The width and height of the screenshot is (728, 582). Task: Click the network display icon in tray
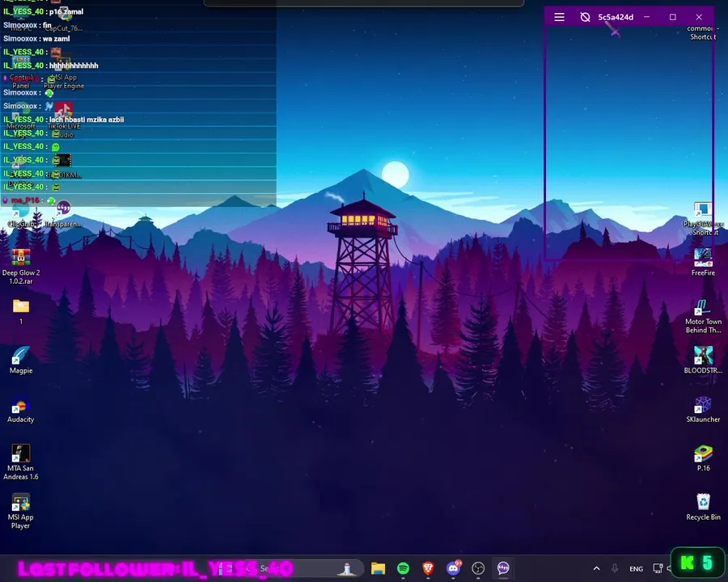pyautogui.click(x=658, y=568)
